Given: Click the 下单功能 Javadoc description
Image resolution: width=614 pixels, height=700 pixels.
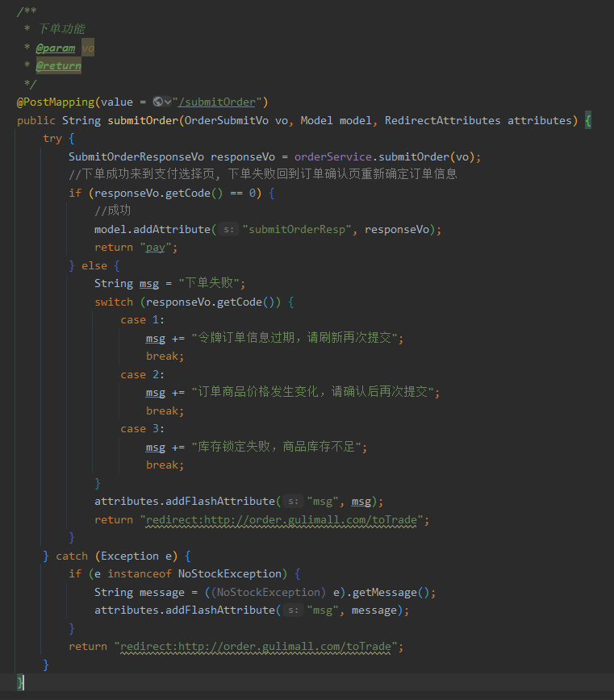Looking at the screenshot, I should [x=61, y=29].
